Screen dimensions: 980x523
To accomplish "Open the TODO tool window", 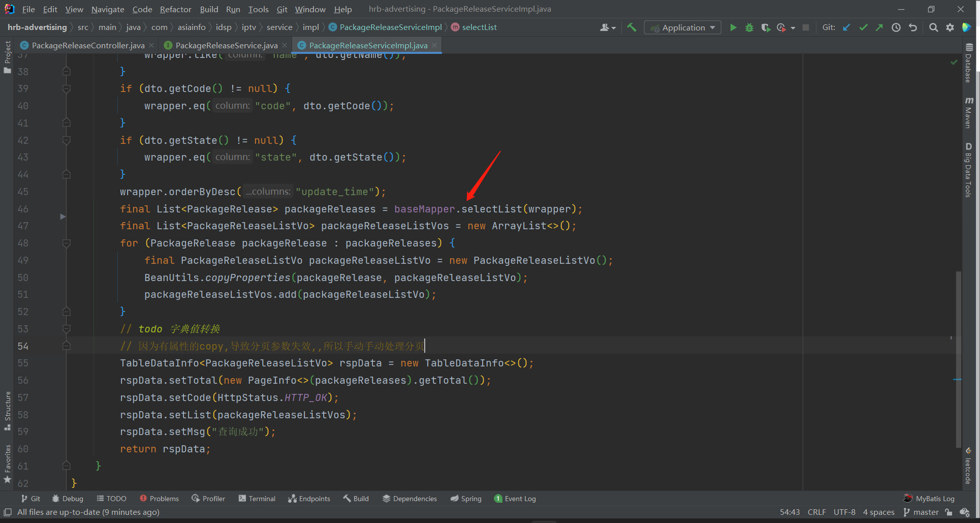I will coord(111,499).
